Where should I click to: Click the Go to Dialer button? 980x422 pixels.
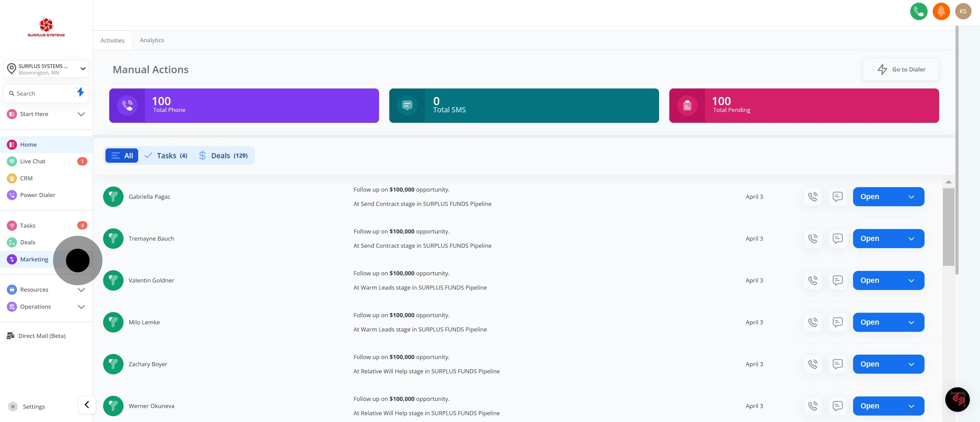coord(900,69)
